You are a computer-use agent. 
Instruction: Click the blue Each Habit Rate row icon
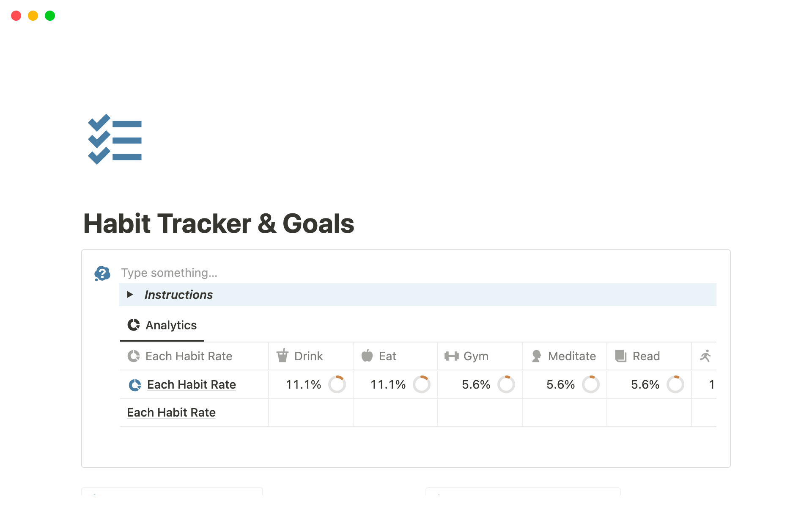(x=135, y=385)
